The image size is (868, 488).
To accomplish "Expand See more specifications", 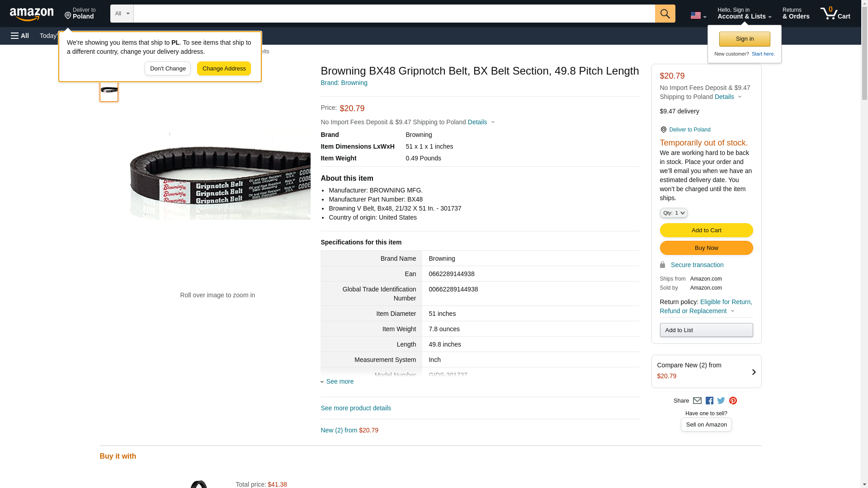I will (x=339, y=381).
